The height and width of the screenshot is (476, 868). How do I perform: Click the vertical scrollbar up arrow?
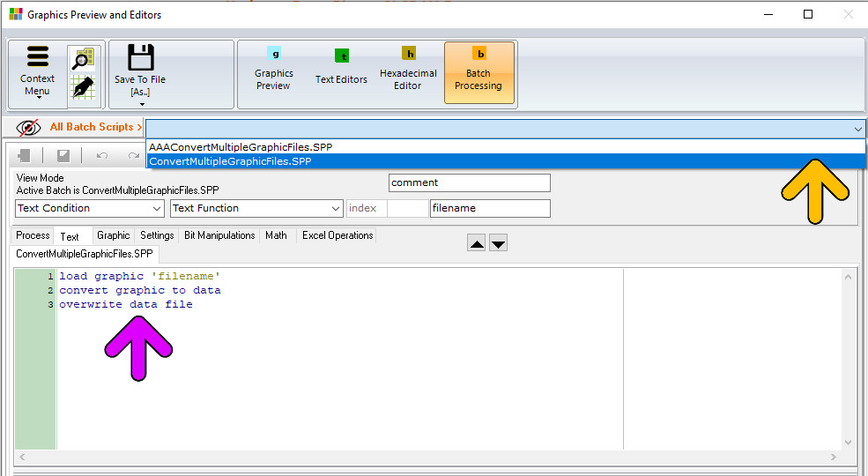click(848, 276)
